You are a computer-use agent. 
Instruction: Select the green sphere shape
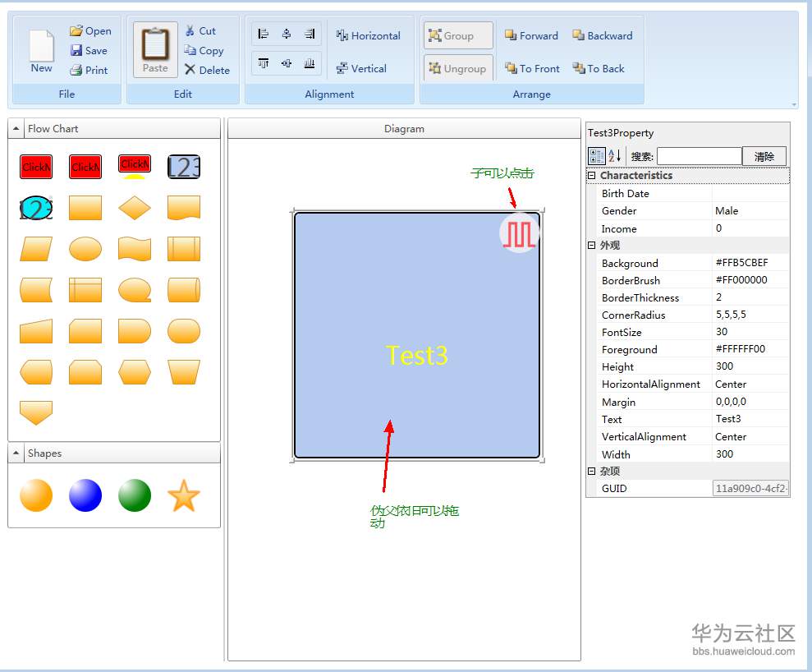point(135,495)
